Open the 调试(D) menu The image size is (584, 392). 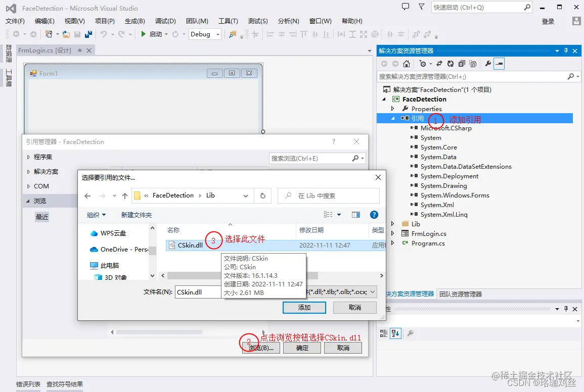pyautogui.click(x=165, y=21)
